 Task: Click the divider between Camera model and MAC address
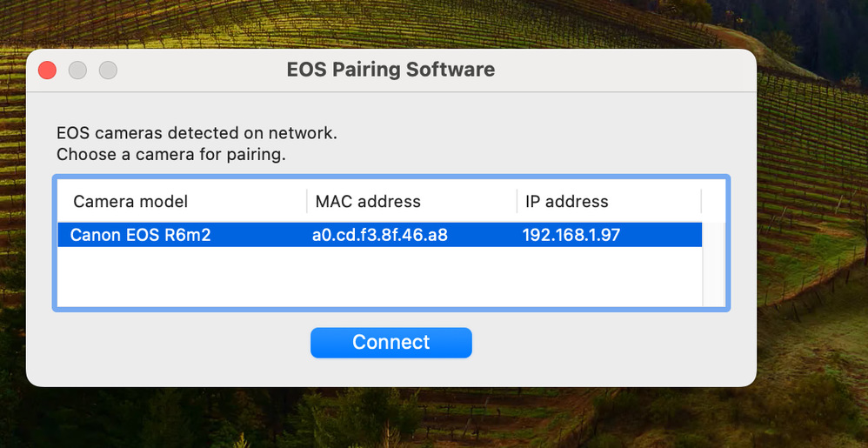coord(307,202)
